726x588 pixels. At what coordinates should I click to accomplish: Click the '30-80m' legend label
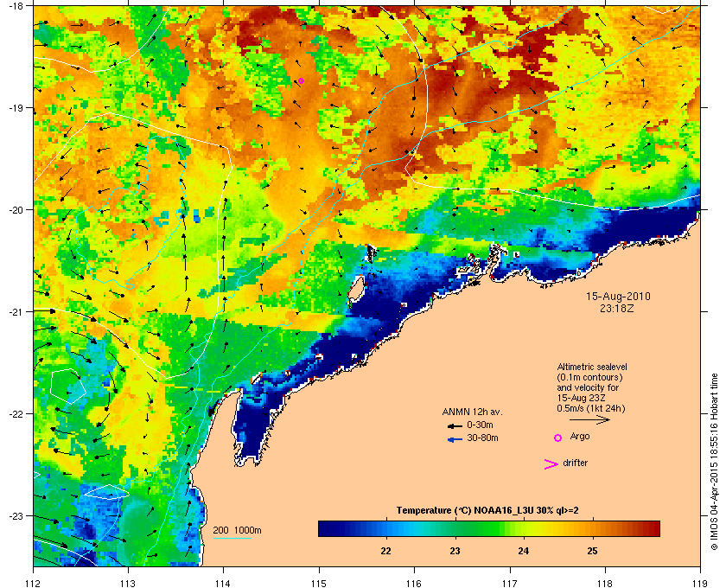pos(482,438)
